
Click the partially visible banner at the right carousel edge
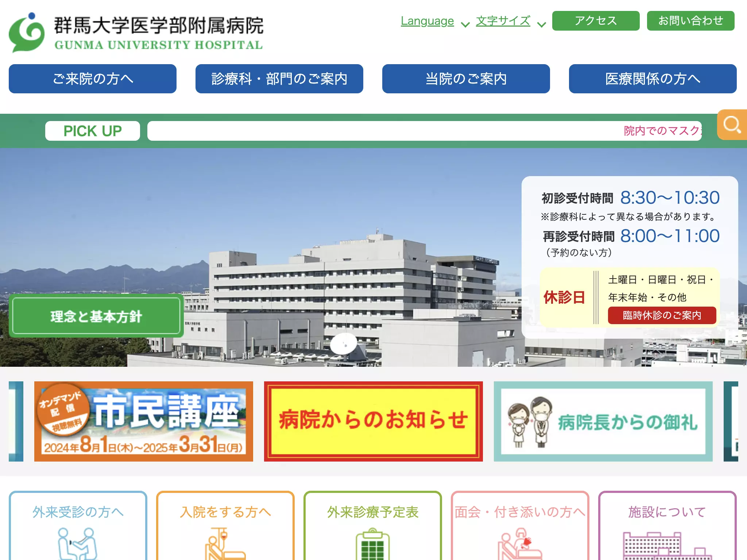(731, 421)
